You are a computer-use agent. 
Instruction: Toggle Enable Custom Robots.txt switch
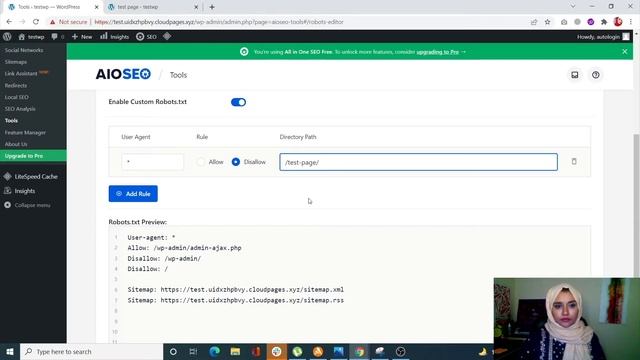click(238, 102)
